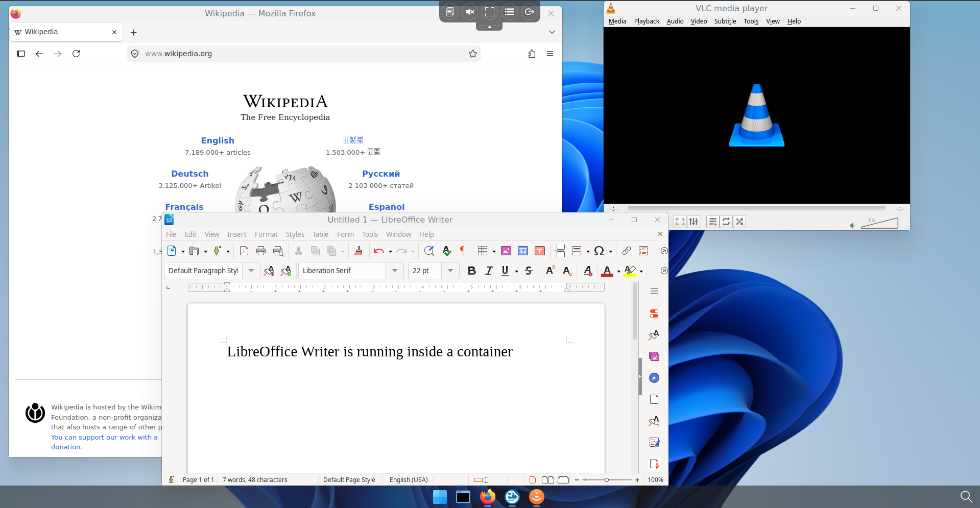The width and height of the screenshot is (980, 508).
Task: Open Insert menu in Writer
Action: [237, 234]
